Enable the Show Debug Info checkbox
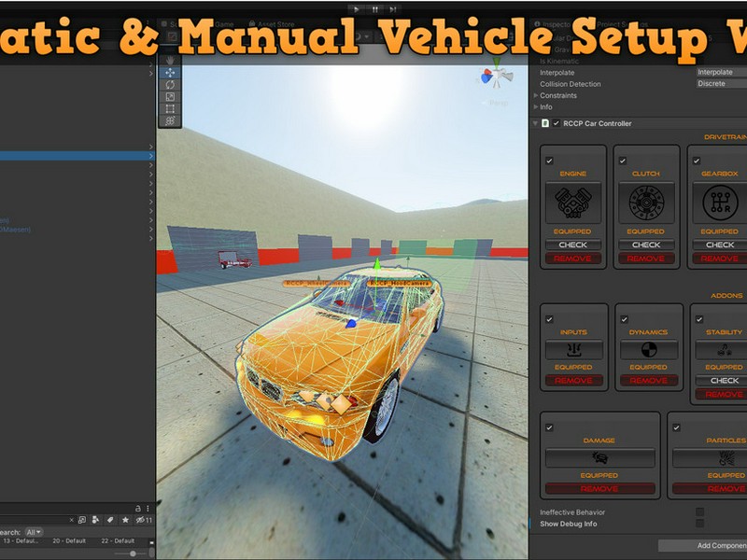The height and width of the screenshot is (560, 747). pyautogui.click(x=699, y=524)
